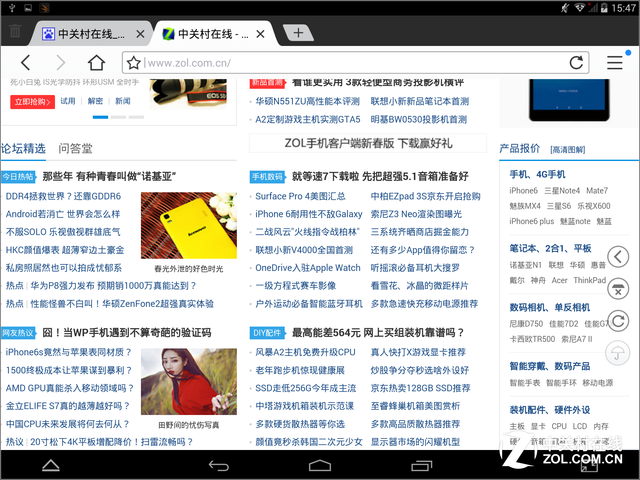
Task: Tap the trash icon beside tabs
Action: (15, 31)
